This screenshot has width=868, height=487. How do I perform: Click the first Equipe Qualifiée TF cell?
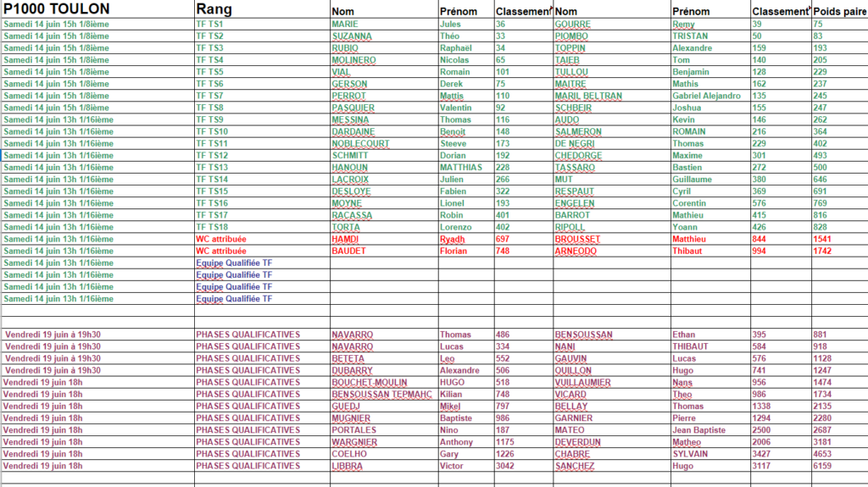click(x=263, y=263)
